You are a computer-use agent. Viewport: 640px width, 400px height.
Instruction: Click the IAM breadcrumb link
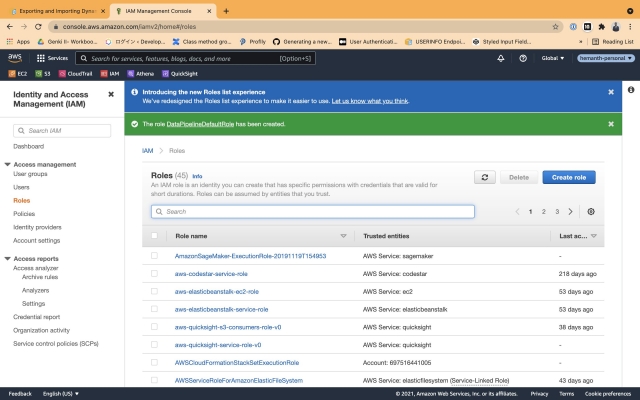147,151
